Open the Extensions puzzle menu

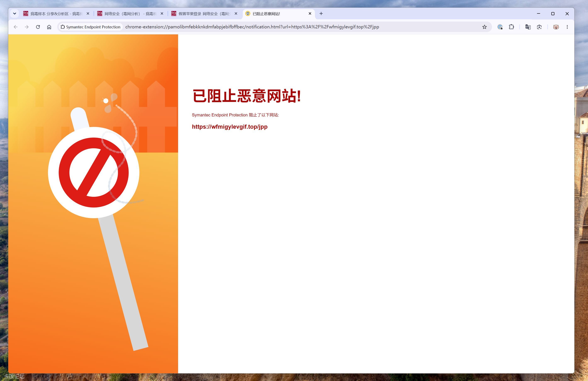pyautogui.click(x=511, y=27)
